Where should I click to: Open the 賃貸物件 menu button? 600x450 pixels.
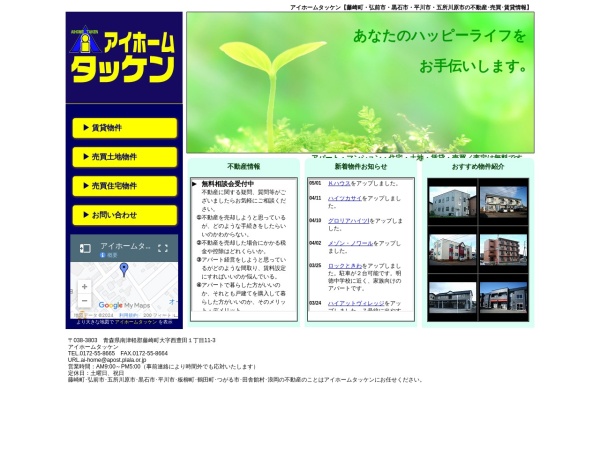[x=125, y=128]
